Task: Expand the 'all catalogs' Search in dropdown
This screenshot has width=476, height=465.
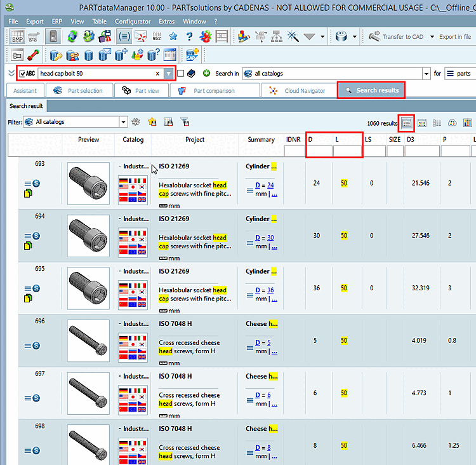Action: pos(426,74)
